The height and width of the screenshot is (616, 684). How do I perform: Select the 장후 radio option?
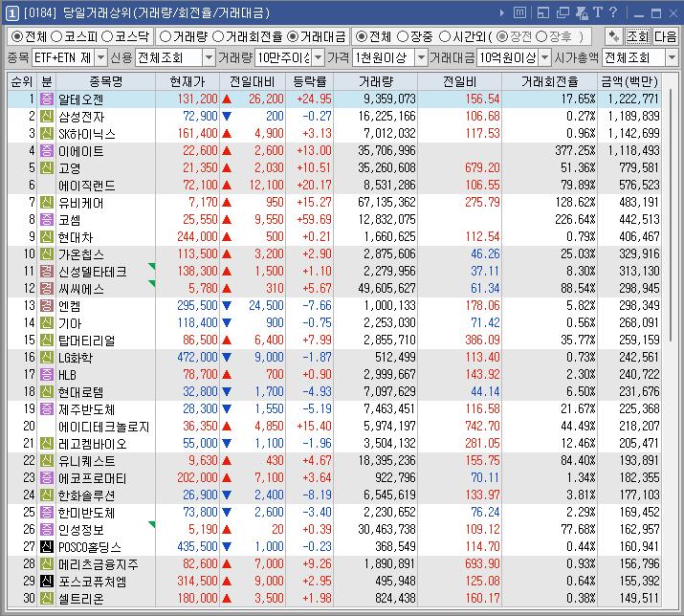pos(541,36)
